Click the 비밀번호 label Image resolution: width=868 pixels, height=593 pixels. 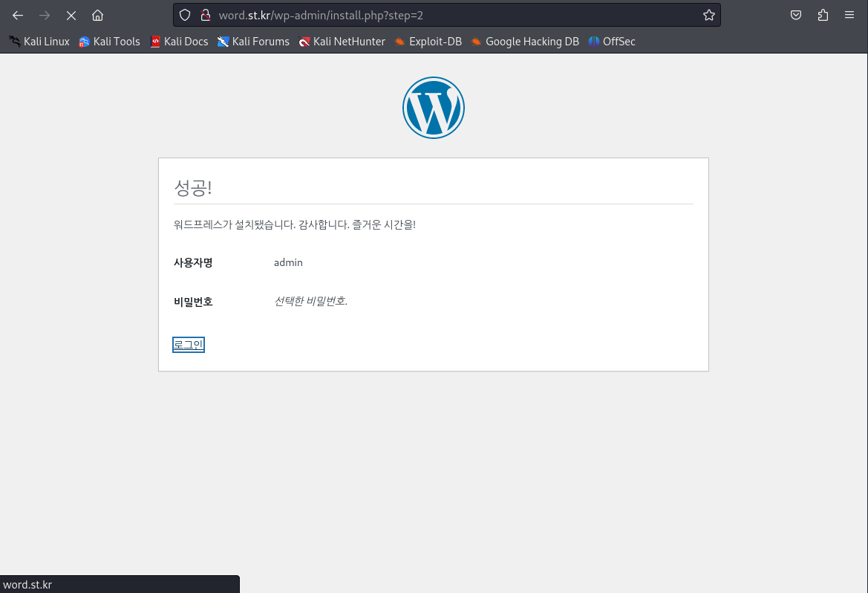point(193,302)
